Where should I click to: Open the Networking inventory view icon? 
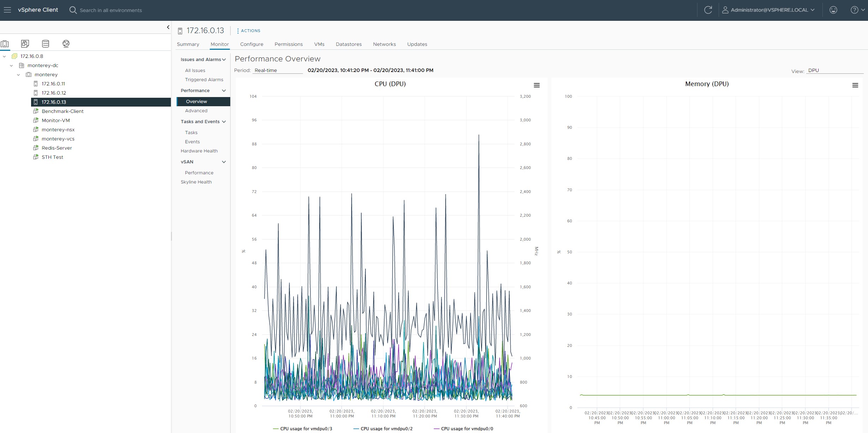point(66,44)
